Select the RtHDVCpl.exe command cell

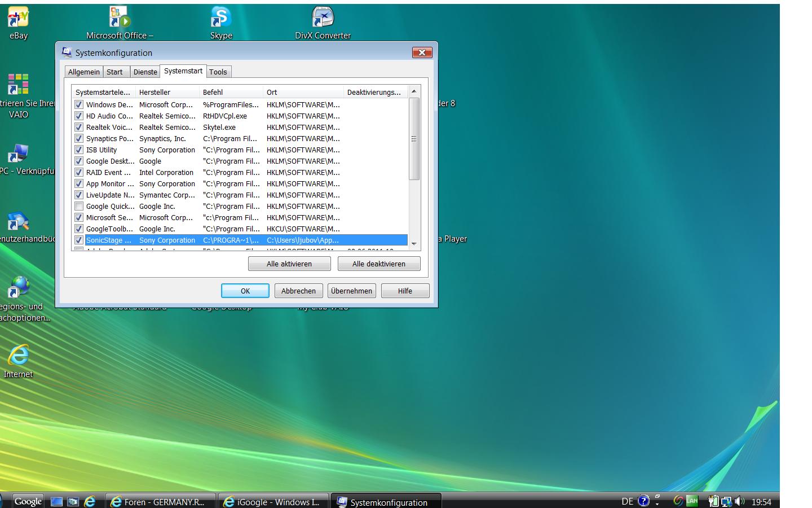225,116
